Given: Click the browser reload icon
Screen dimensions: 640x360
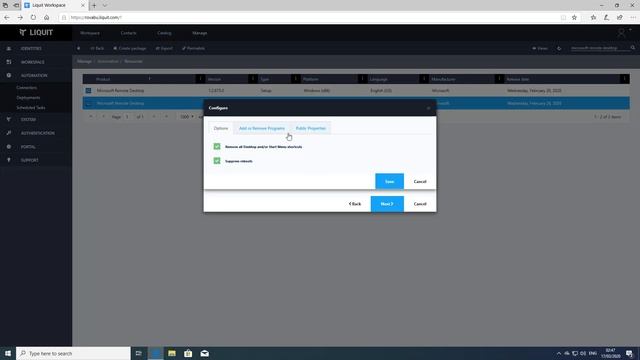Looking at the screenshot, I should (x=33, y=18).
